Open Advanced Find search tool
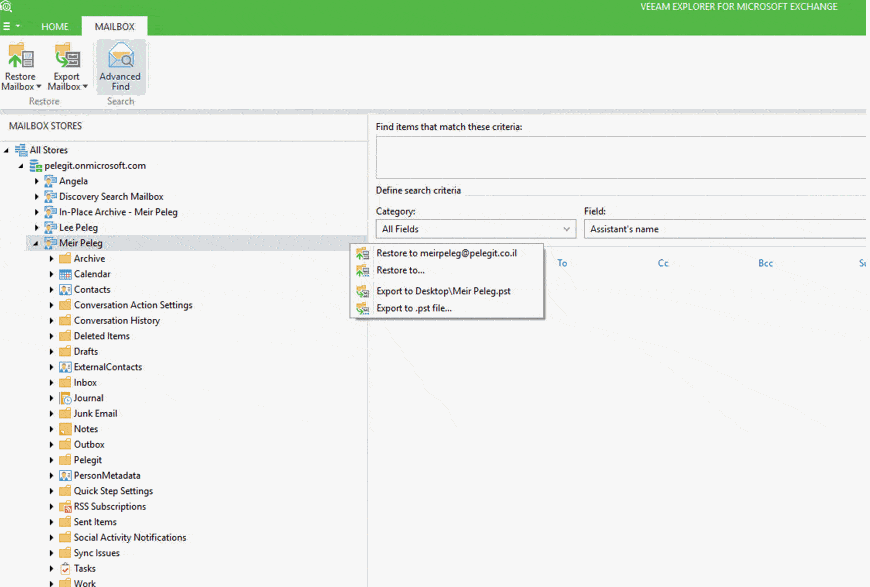This screenshot has height=587, width=870. [120, 67]
